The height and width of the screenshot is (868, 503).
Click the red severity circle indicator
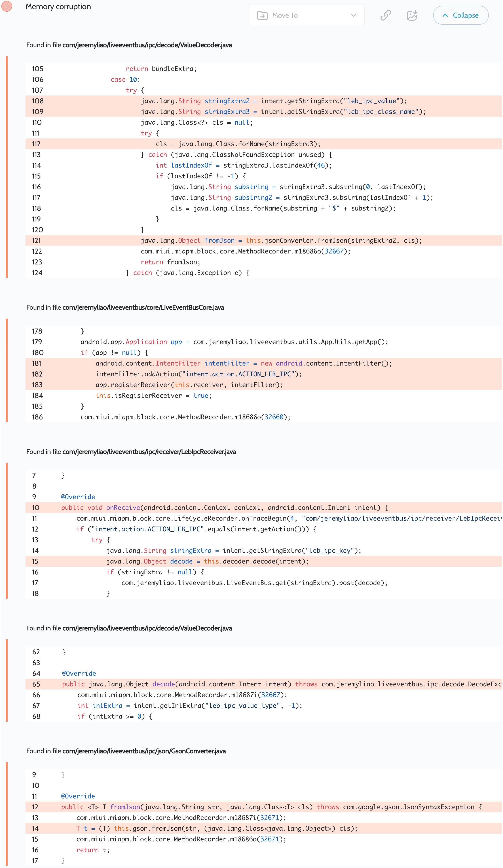tap(7, 6)
